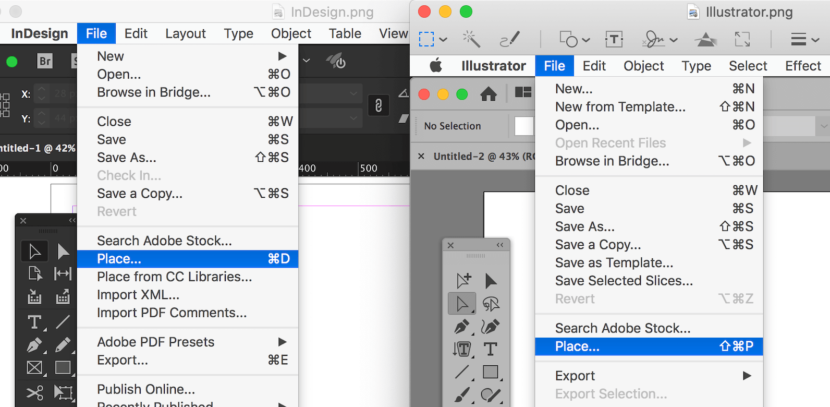Select the InDesign Rectangle tool
Image resolution: width=830 pixels, height=407 pixels.
pyautogui.click(x=63, y=368)
